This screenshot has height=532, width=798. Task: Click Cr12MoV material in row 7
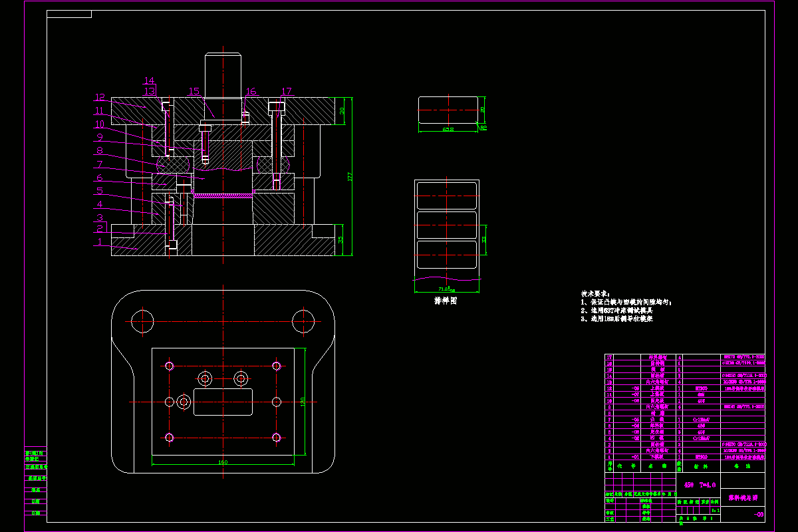tap(701, 420)
